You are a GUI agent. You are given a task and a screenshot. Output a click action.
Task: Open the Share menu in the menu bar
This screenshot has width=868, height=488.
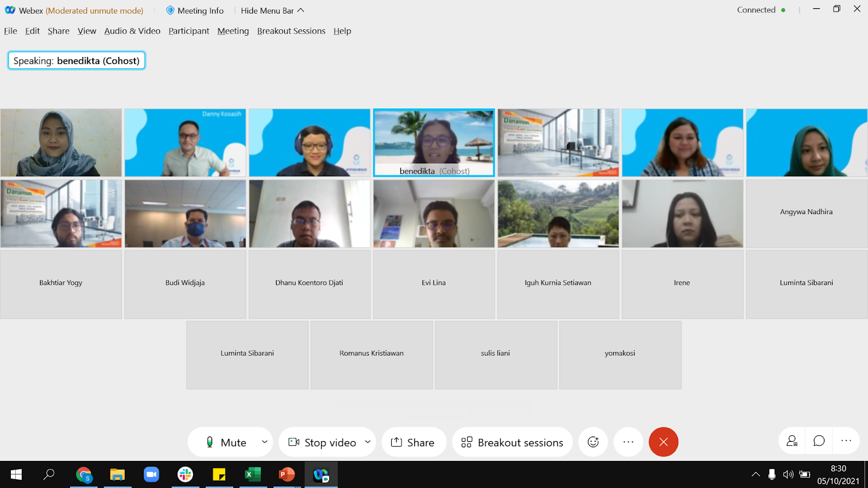tap(59, 31)
